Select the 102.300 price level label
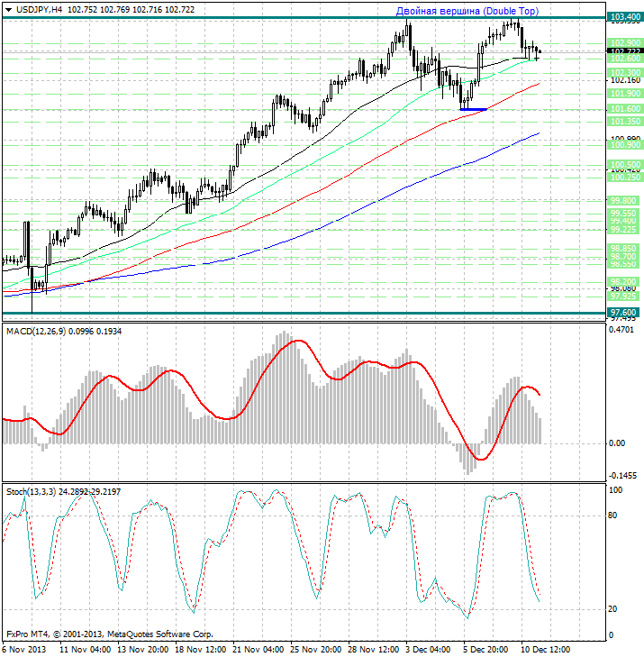 coord(624,72)
